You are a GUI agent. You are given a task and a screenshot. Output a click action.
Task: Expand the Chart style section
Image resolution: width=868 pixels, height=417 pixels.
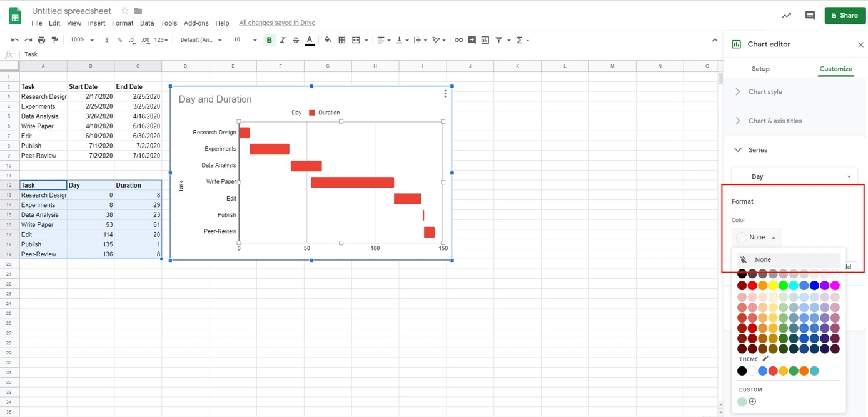tap(795, 92)
